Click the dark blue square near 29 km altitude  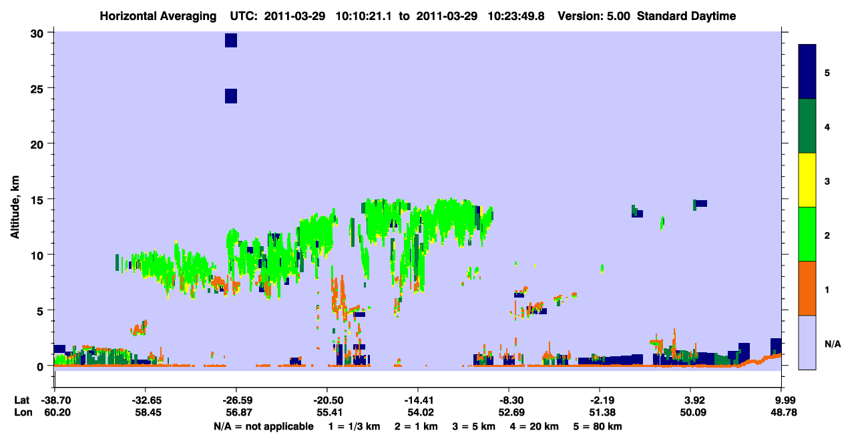[231, 40]
